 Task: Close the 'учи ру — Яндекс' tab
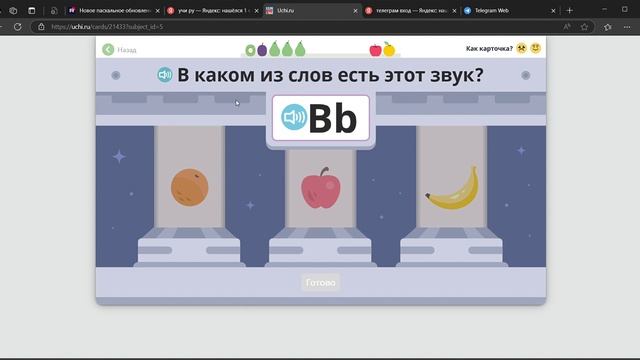[x=256, y=11]
